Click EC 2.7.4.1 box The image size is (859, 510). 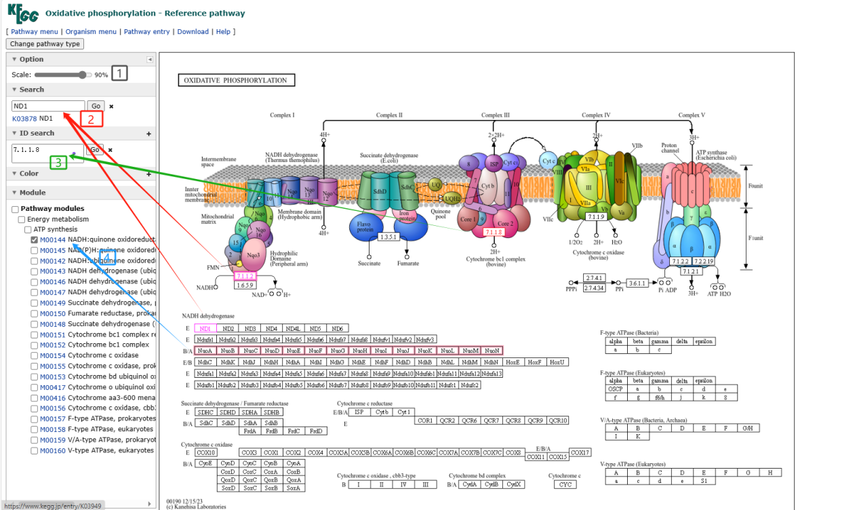point(594,278)
